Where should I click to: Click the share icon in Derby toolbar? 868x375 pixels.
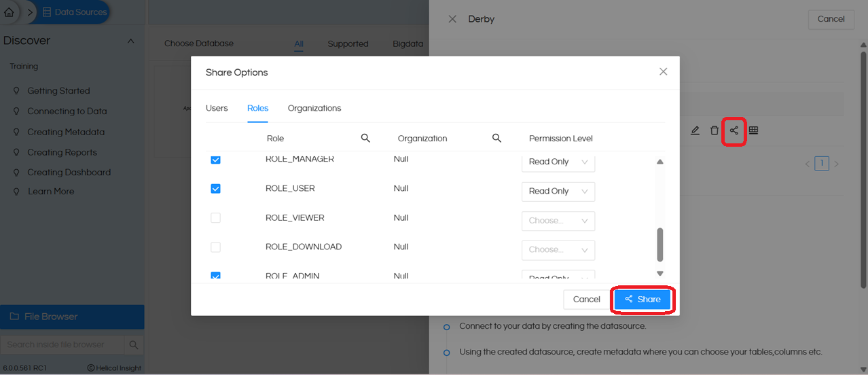tap(734, 130)
